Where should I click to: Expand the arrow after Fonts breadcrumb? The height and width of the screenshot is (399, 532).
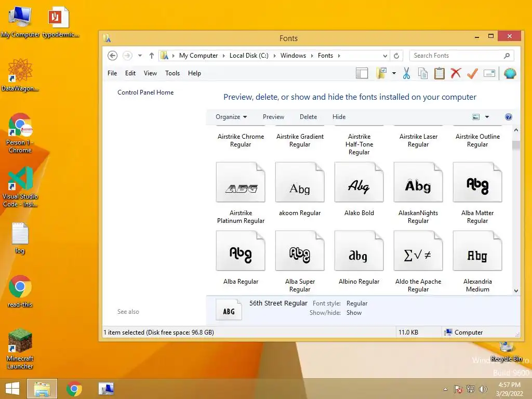(x=339, y=56)
